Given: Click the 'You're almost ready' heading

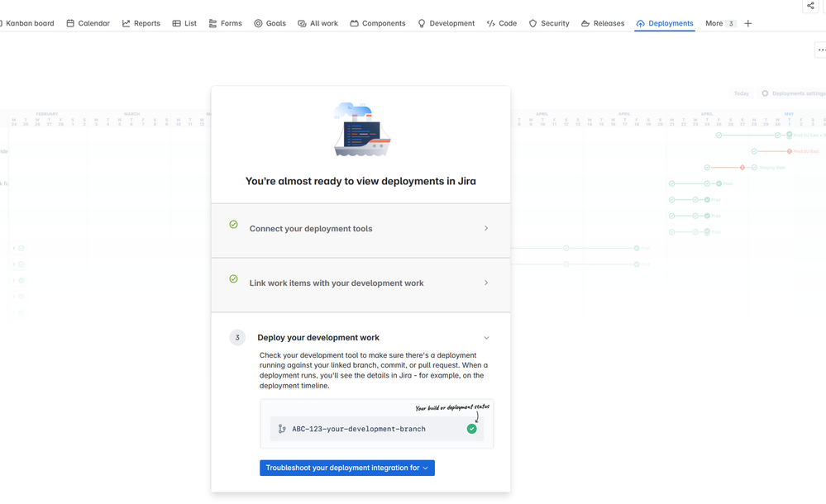Looking at the screenshot, I should [360, 181].
